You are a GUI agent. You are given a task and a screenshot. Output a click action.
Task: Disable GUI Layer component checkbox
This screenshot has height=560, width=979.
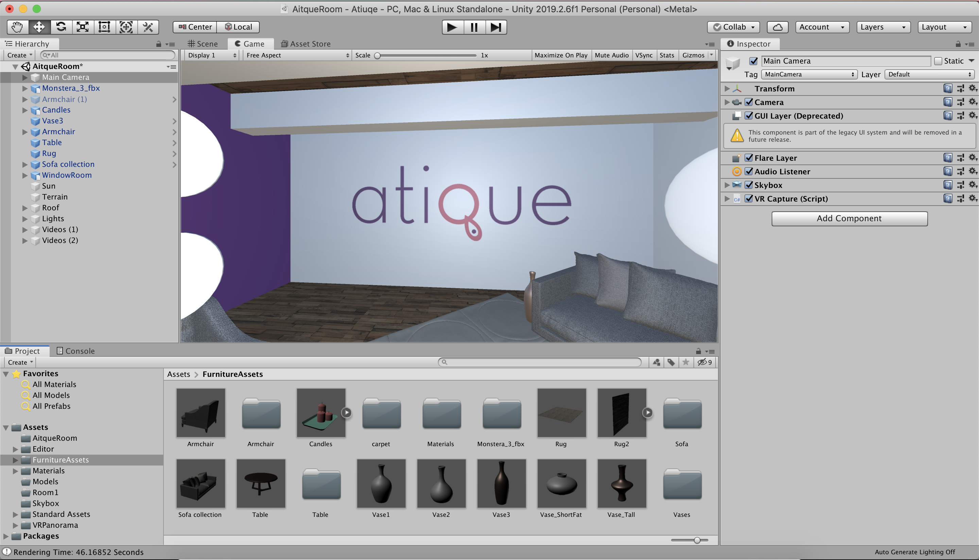[x=749, y=116]
